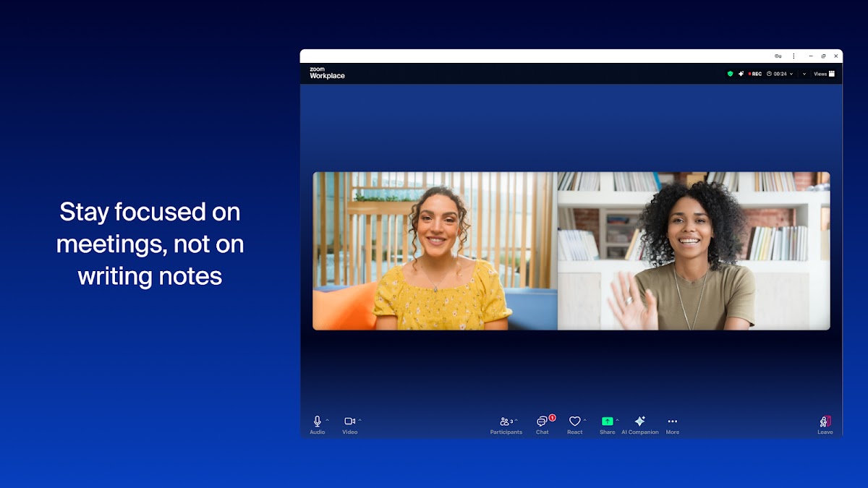Expand audio options caret beside microphone

coord(328,420)
